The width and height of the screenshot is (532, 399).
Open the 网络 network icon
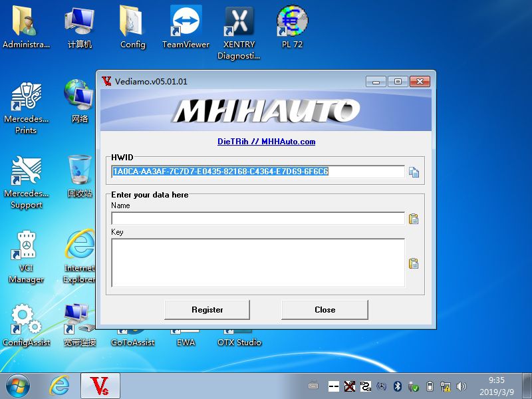tap(79, 101)
